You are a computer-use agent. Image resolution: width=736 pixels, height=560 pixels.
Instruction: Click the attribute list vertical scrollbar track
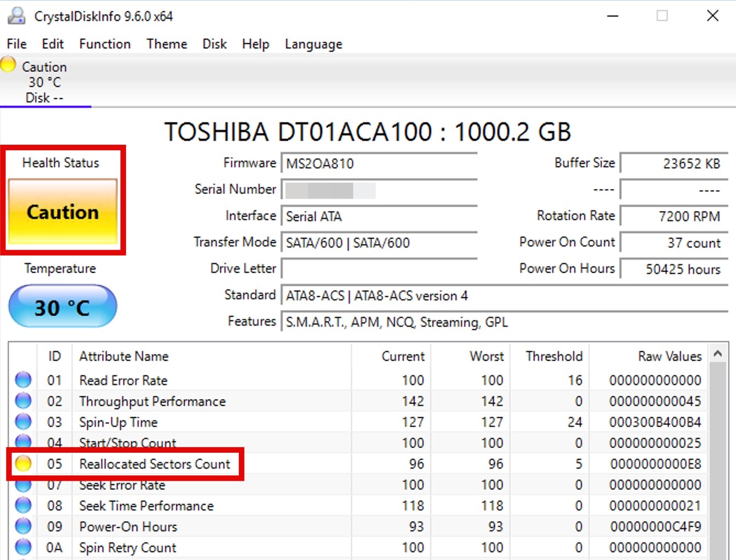click(717, 461)
